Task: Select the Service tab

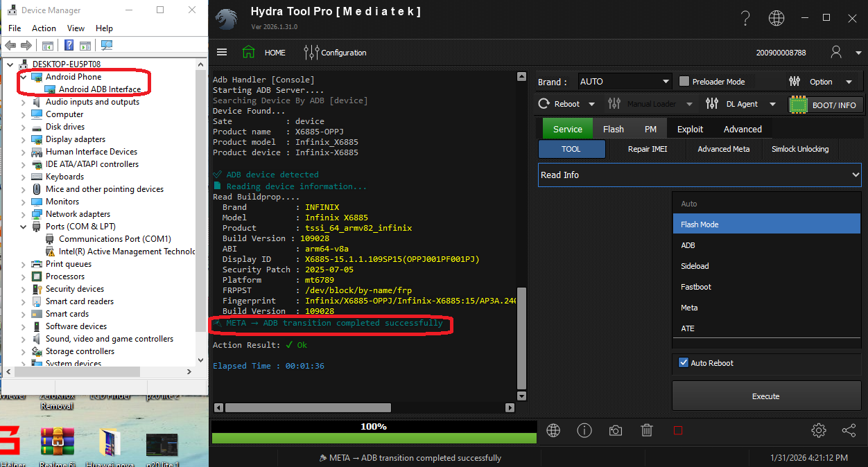Action: click(568, 129)
